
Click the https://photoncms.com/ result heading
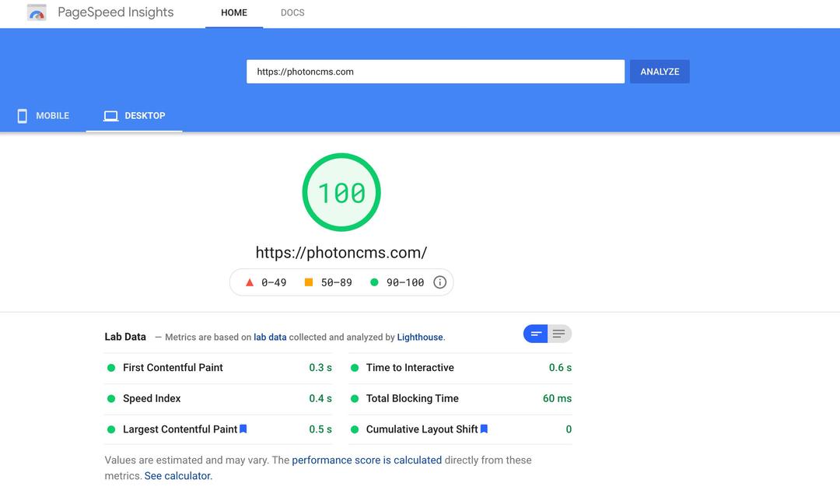[341, 252]
